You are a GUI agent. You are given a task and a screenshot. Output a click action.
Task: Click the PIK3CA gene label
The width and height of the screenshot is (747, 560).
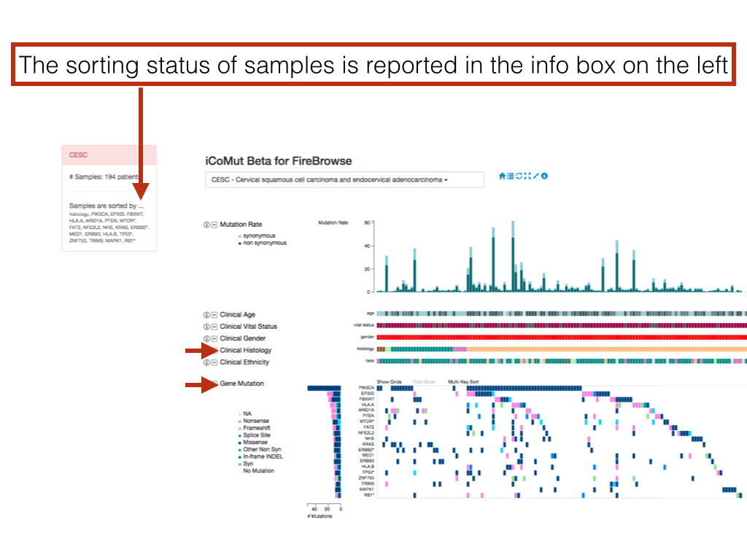tap(367, 388)
